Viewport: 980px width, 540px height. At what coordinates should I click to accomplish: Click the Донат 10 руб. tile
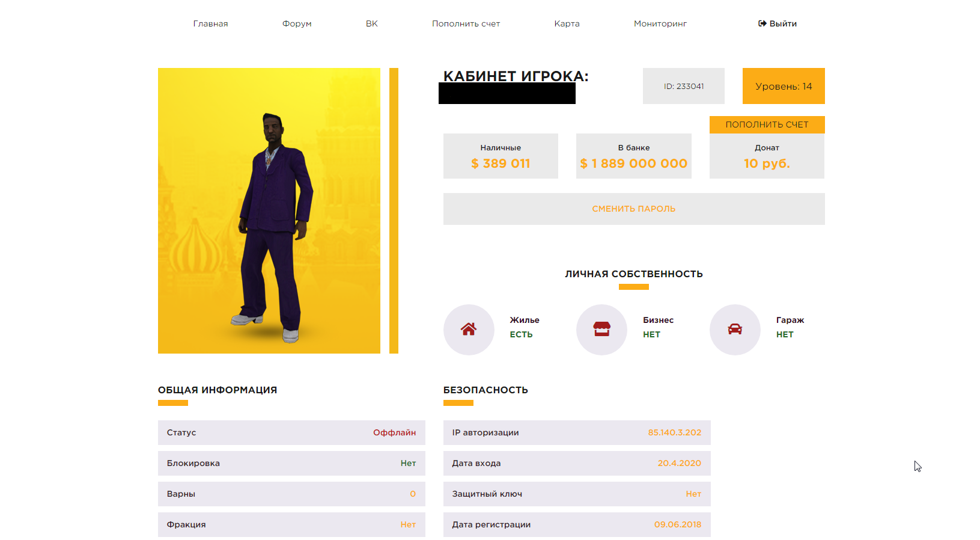pos(767,156)
